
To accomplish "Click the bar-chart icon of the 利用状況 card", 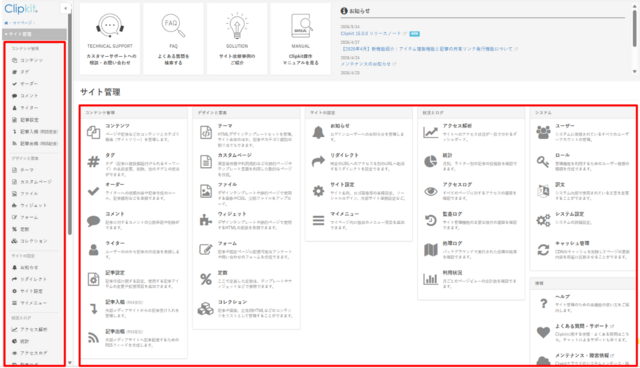I will [431, 279].
